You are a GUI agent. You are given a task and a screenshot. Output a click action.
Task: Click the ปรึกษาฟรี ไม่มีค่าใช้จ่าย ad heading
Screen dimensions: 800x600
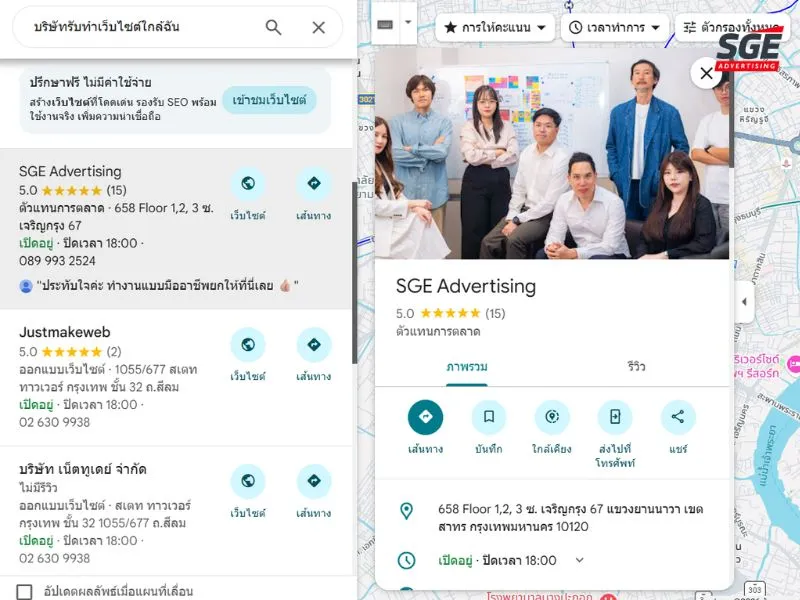point(90,82)
